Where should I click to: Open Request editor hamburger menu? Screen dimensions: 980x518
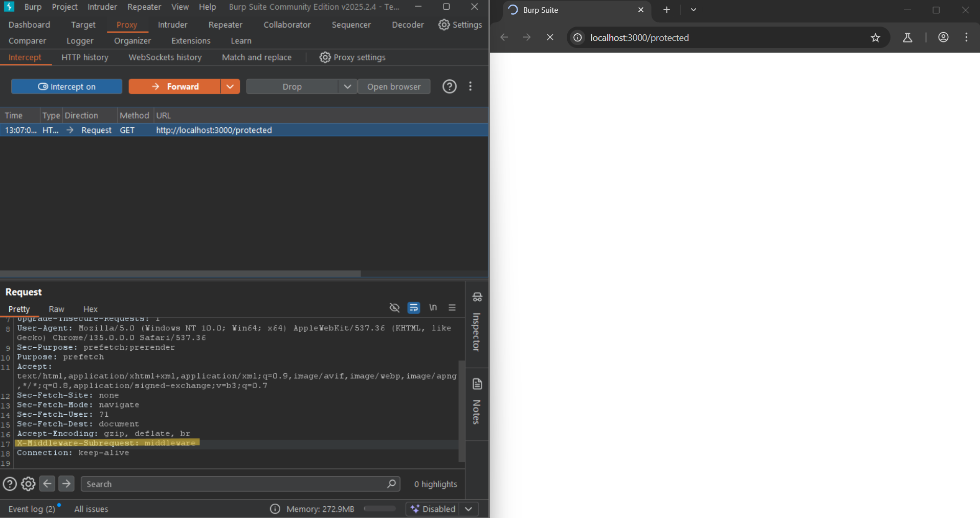[452, 307]
